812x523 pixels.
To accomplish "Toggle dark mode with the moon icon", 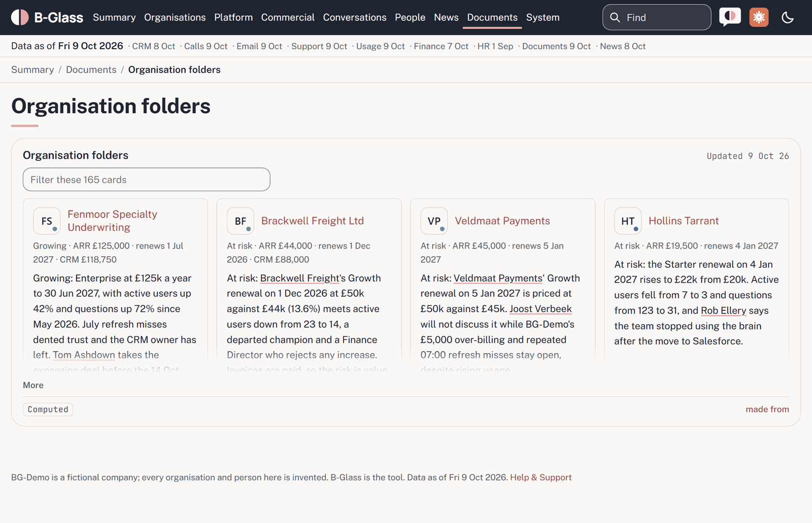I will [x=788, y=17].
